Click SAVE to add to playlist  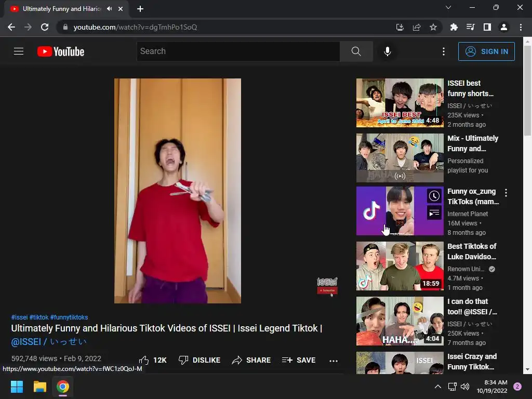[299, 361]
